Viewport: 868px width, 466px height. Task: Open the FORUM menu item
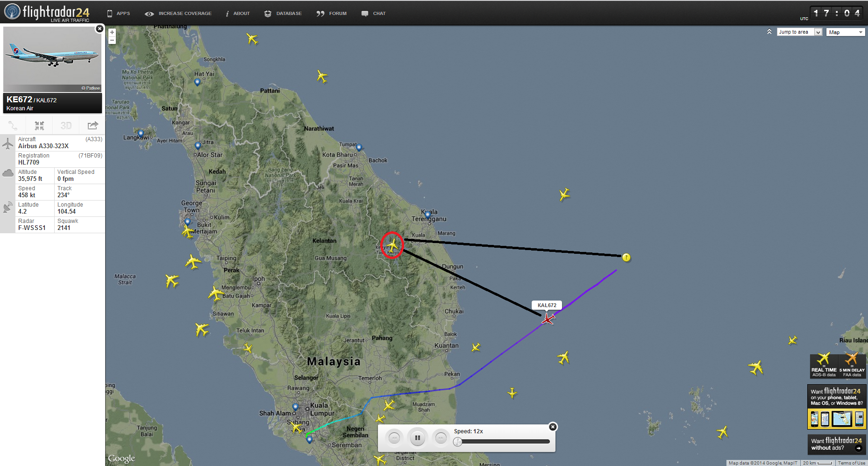331,14
